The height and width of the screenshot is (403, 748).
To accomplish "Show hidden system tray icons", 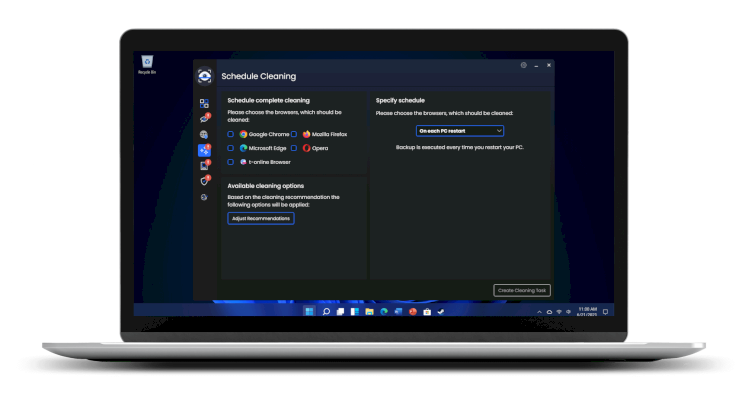I will pos(540,312).
